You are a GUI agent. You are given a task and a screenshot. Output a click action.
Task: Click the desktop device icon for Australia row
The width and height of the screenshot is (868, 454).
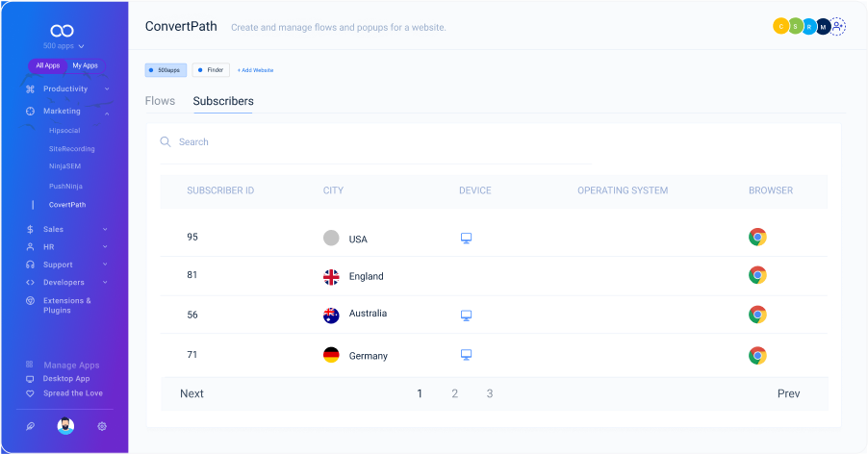click(467, 315)
